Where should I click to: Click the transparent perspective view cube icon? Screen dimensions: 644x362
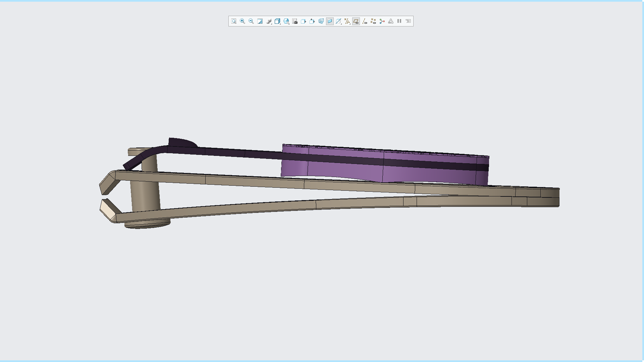(x=321, y=21)
